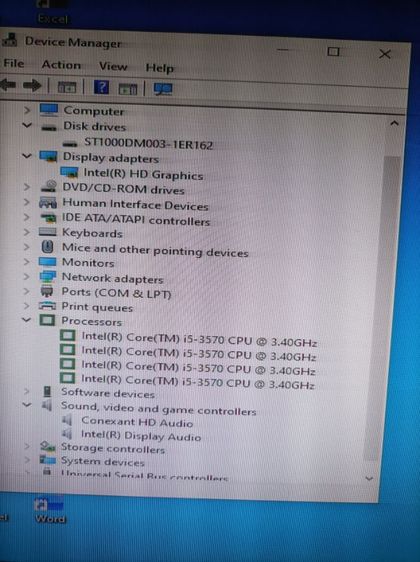Screen dimensions: 420x562
Task: Expand the Mice and other pointing devices node
Action: tap(27, 247)
